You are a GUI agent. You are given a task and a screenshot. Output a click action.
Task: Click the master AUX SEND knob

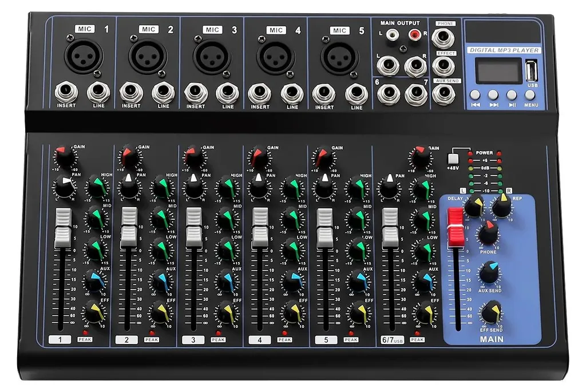pyautogui.click(x=489, y=273)
